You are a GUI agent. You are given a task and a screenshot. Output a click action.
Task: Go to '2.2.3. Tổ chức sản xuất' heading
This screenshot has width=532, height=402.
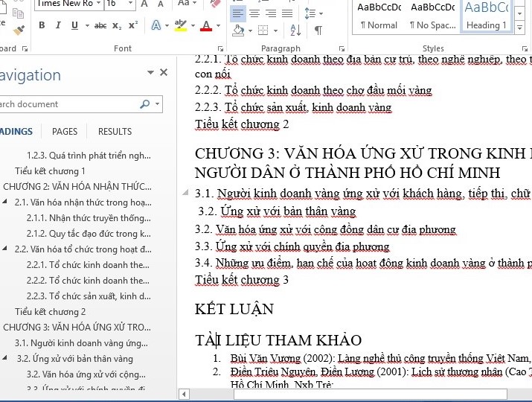coord(89,296)
